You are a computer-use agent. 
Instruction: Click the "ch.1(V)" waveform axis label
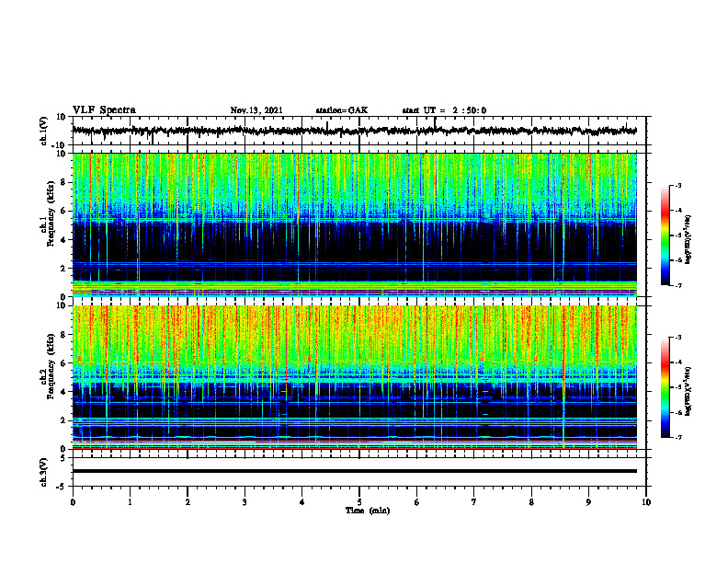44,131
